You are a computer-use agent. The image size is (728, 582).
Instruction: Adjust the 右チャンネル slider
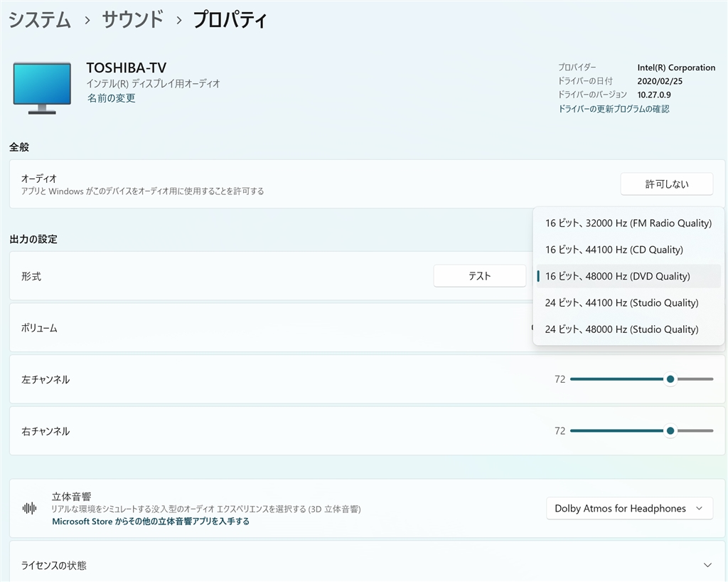click(642, 430)
